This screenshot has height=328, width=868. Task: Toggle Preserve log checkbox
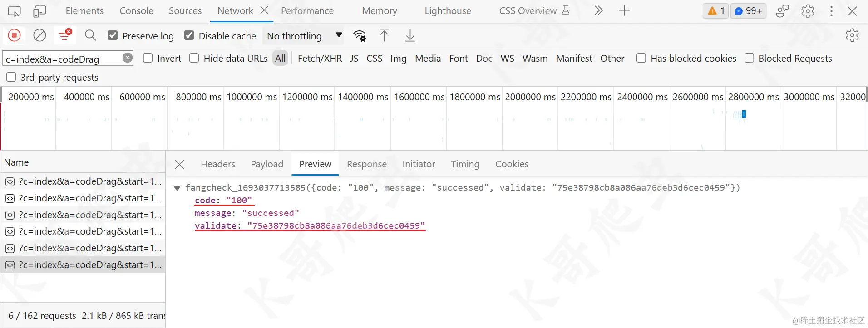tap(113, 35)
